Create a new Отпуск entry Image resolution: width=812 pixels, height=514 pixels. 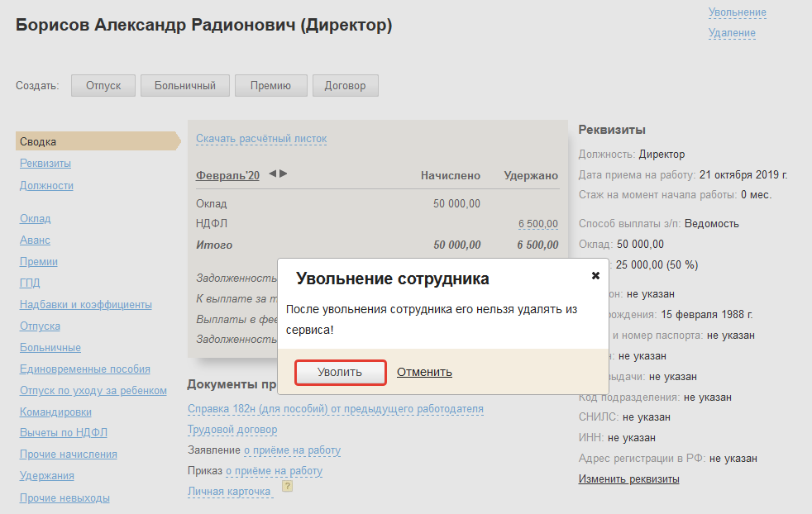click(103, 85)
